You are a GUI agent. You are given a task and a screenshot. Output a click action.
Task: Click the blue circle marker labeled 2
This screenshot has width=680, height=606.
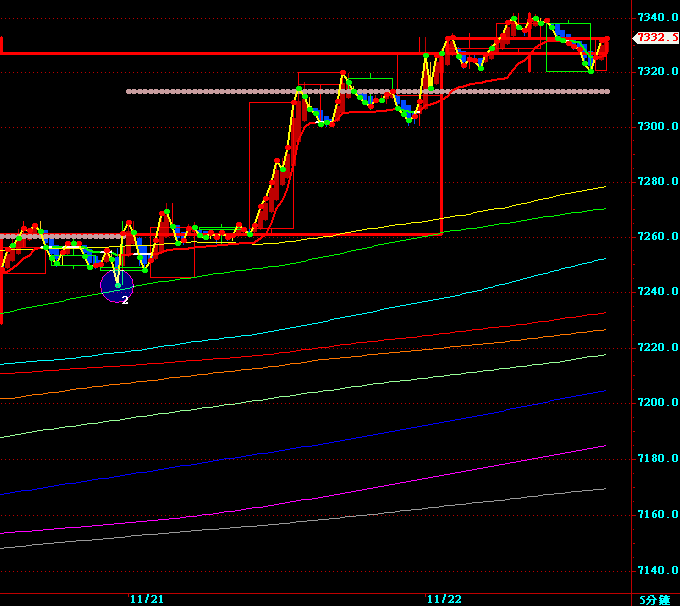click(x=117, y=287)
